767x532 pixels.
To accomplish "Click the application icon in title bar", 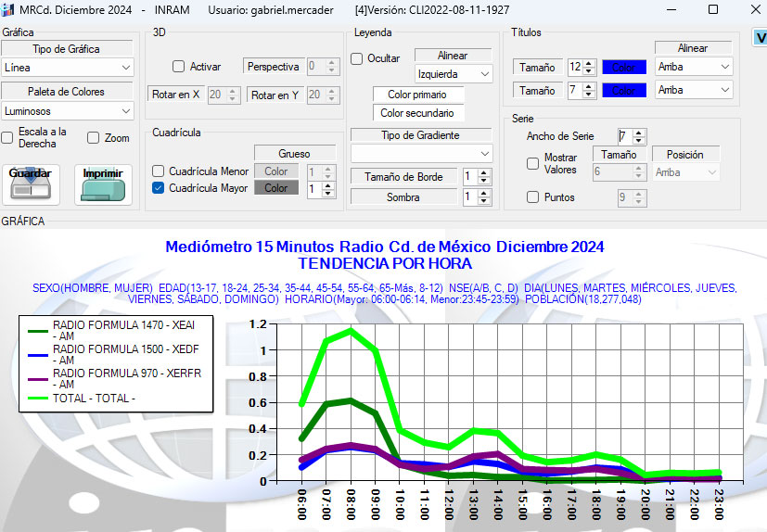I will click(x=7, y=10).
